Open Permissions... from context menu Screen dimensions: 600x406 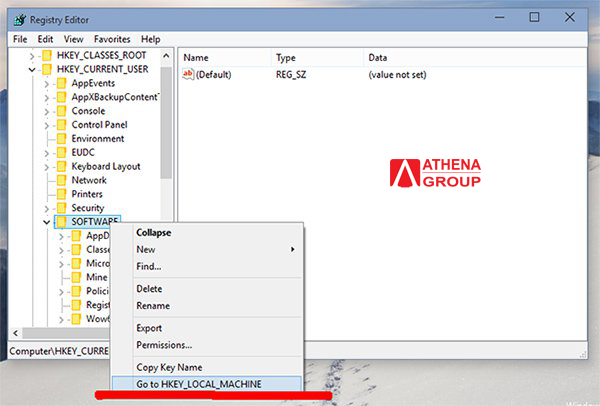pos(164,344)
